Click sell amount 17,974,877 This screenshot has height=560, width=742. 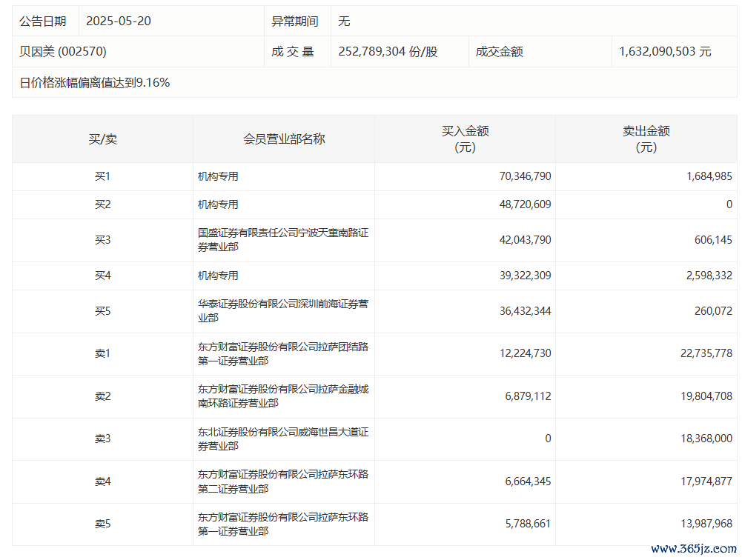click(x=706, y=481)
